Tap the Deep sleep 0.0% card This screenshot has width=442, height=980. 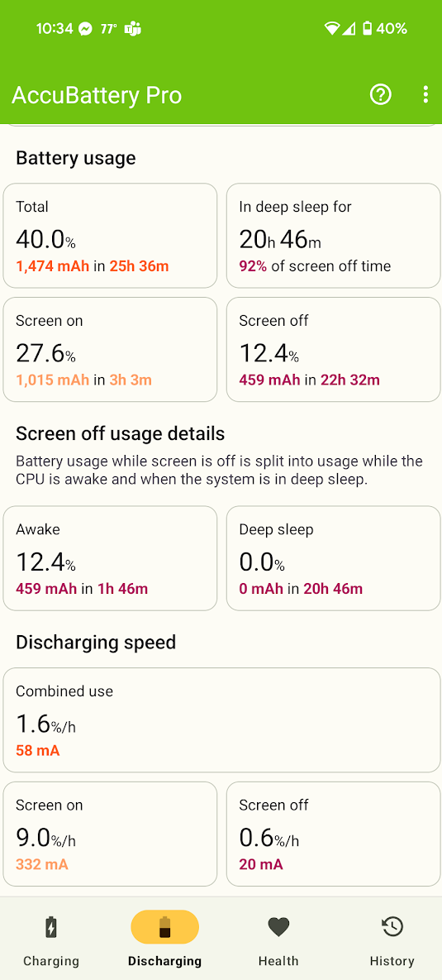point(334,558)
